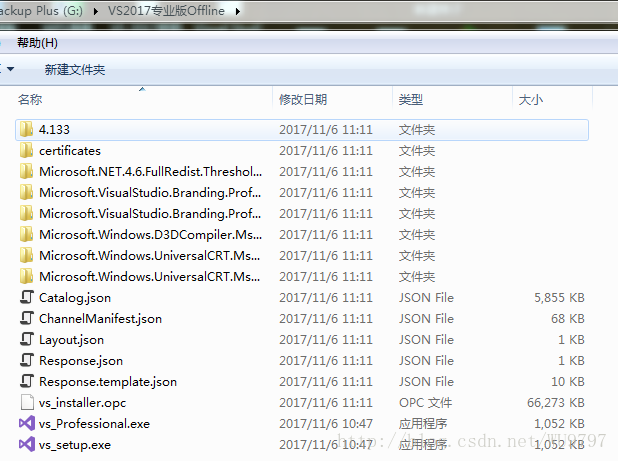Select the folder name Microsoft.NET.4.6.FullRedist.Threshol...

tap(151, 171)
